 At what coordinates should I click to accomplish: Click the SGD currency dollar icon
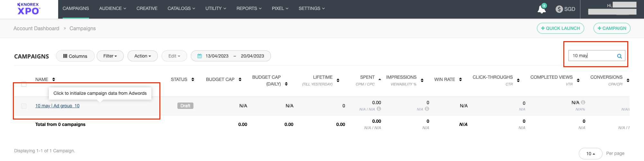pyautogui.click(x=559, y=9)
